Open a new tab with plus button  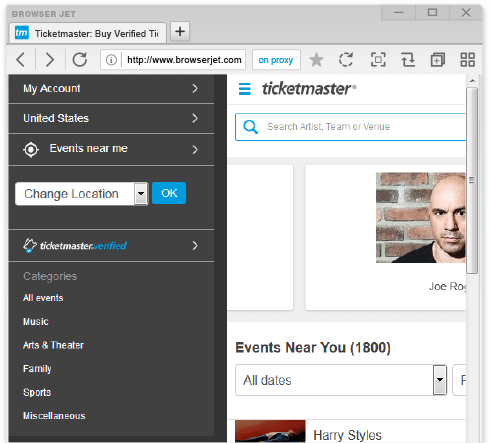pos(180,32)
